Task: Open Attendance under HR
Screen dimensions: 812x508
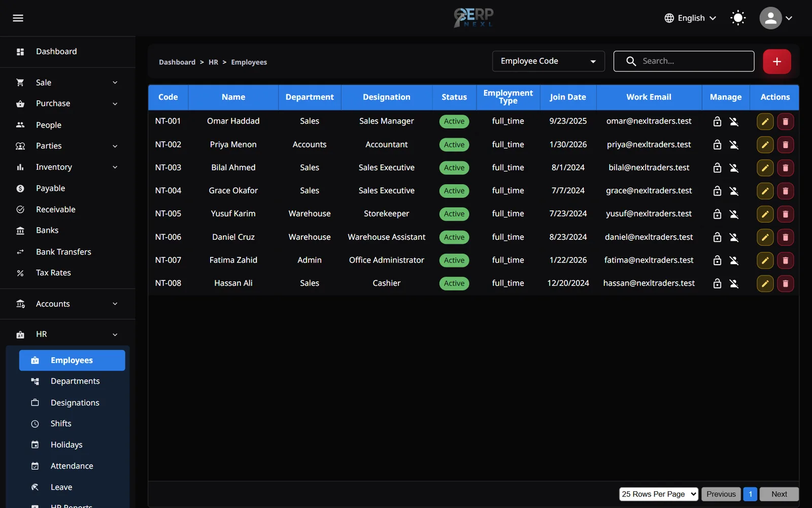Action: pyautogui.click(x=72, y=466)
